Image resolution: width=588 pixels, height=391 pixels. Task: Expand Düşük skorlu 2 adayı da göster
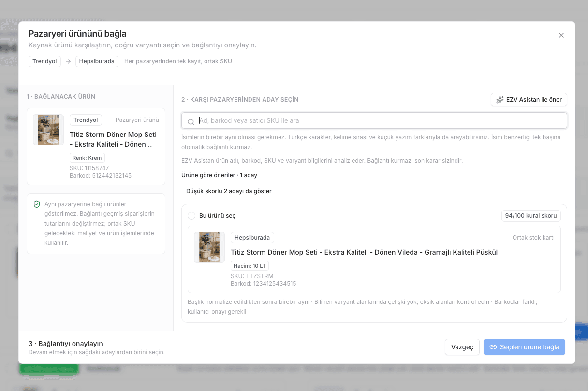[229, 191]
